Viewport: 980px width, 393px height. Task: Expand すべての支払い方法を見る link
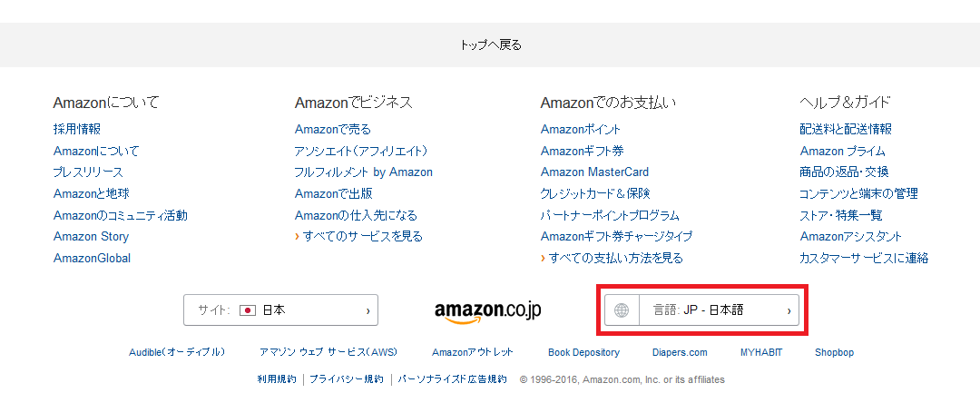(615, 258)
